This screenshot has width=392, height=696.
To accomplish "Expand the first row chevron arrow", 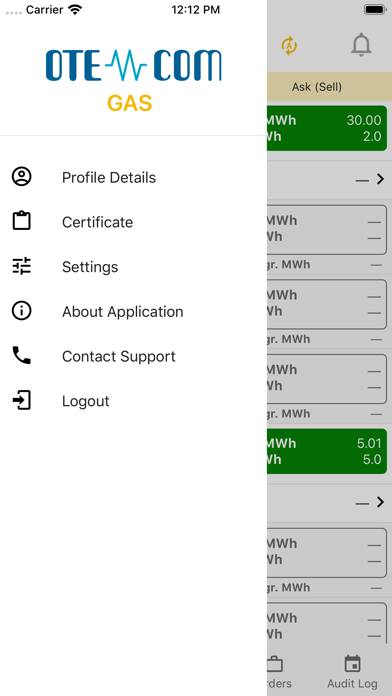I will (380, 179).
